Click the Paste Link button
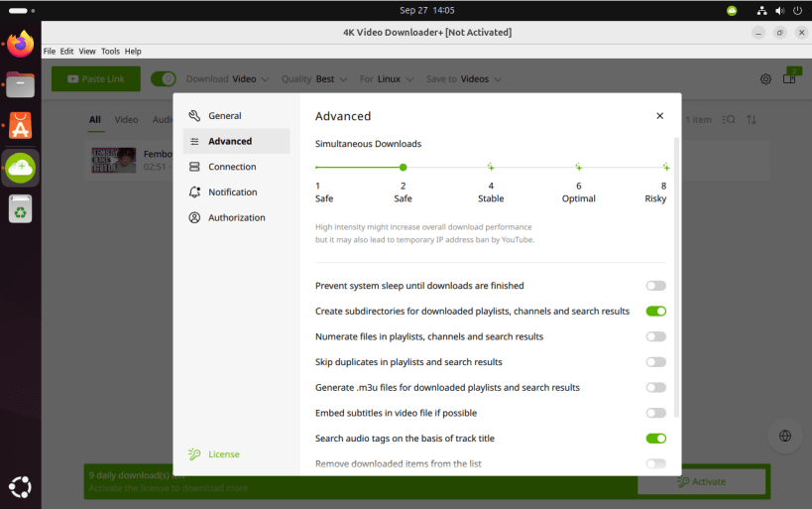The image size is (812, 509). 96,78
